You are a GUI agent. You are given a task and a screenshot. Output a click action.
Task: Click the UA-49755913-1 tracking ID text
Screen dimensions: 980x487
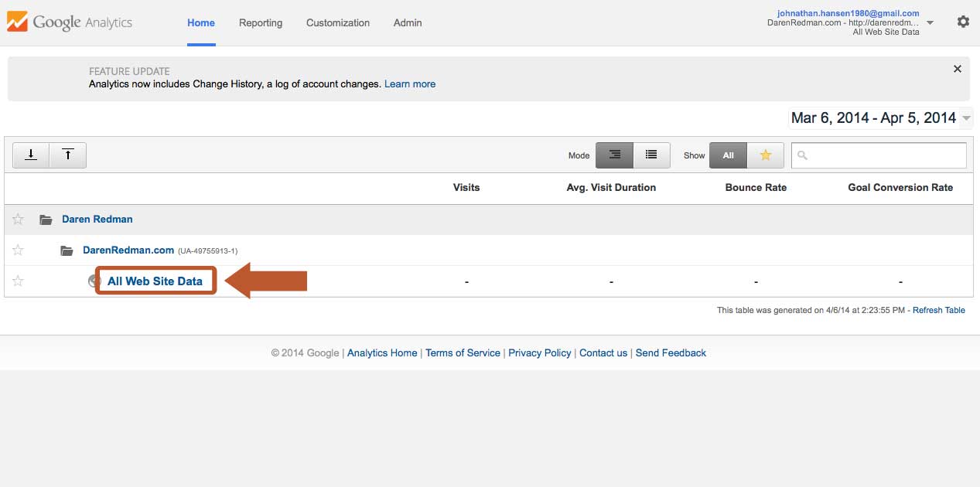207,251
